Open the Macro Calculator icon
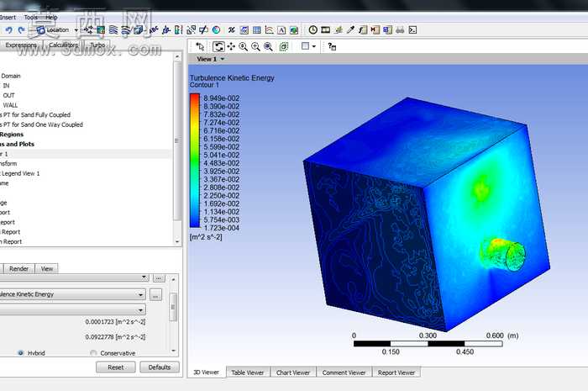 [x=375, y=30]
